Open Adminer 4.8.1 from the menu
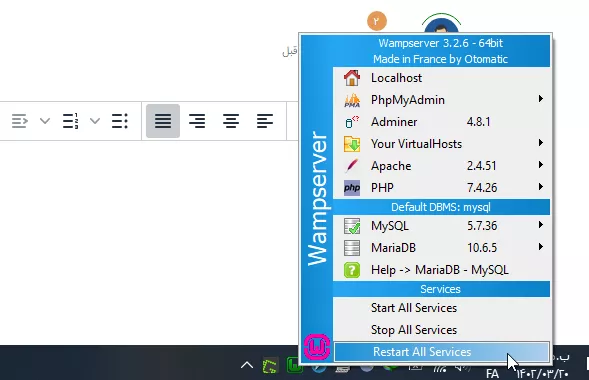 coord(441,122)
